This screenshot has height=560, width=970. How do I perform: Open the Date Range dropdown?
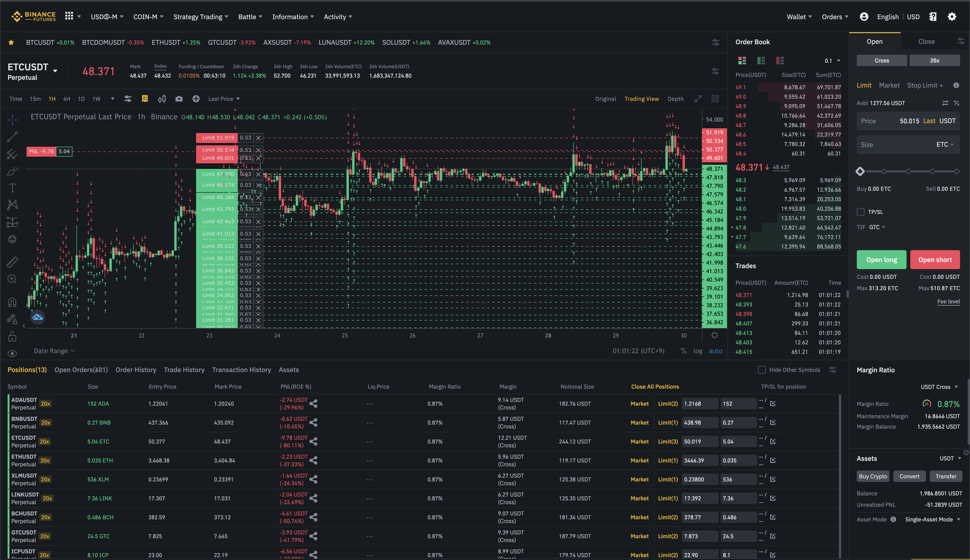[x=54, y=351]
